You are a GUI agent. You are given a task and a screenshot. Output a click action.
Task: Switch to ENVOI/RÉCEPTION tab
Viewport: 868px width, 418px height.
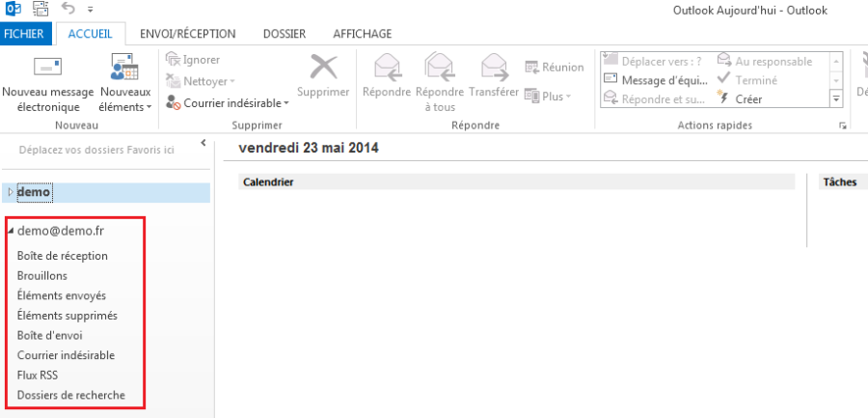click(x=188, y=34)
